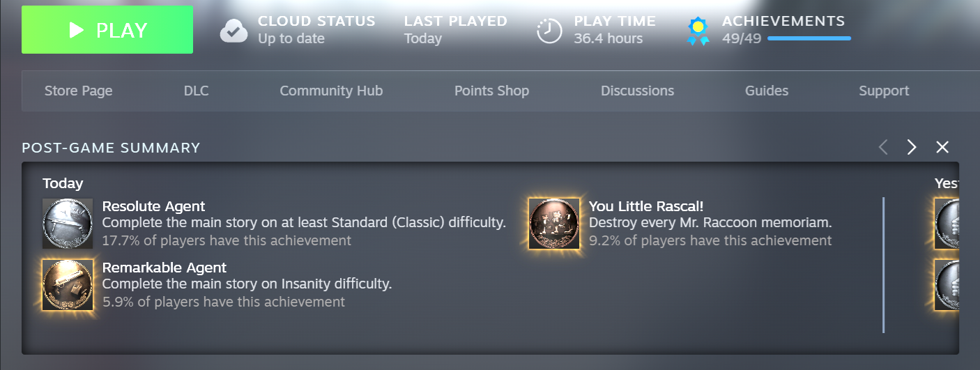The width and height of the screenshot is (980, 370).
Task: Open the You Little Rascal! achievement icon
Action: (x=554, y=224)
